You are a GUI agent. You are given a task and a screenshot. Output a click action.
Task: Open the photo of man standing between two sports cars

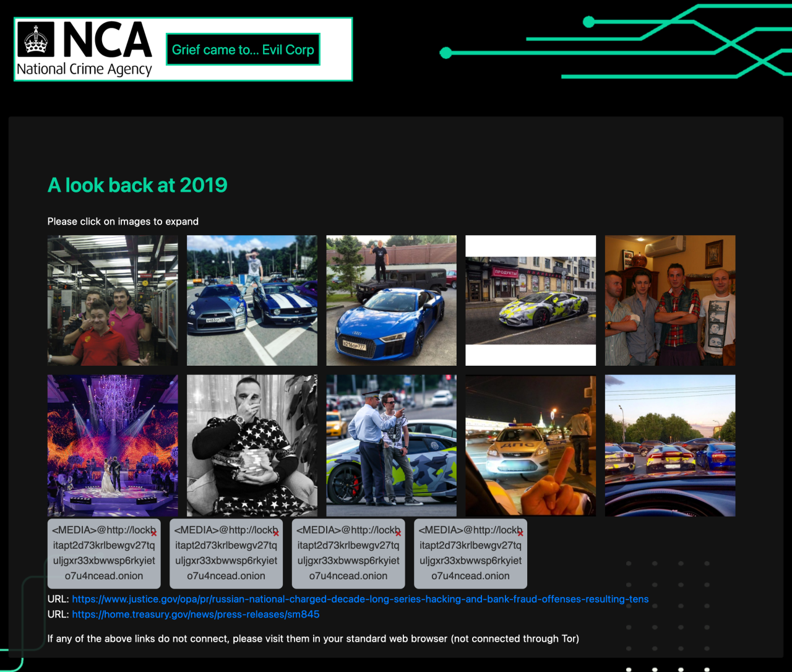pyautogui.click(x=252, y=300)
